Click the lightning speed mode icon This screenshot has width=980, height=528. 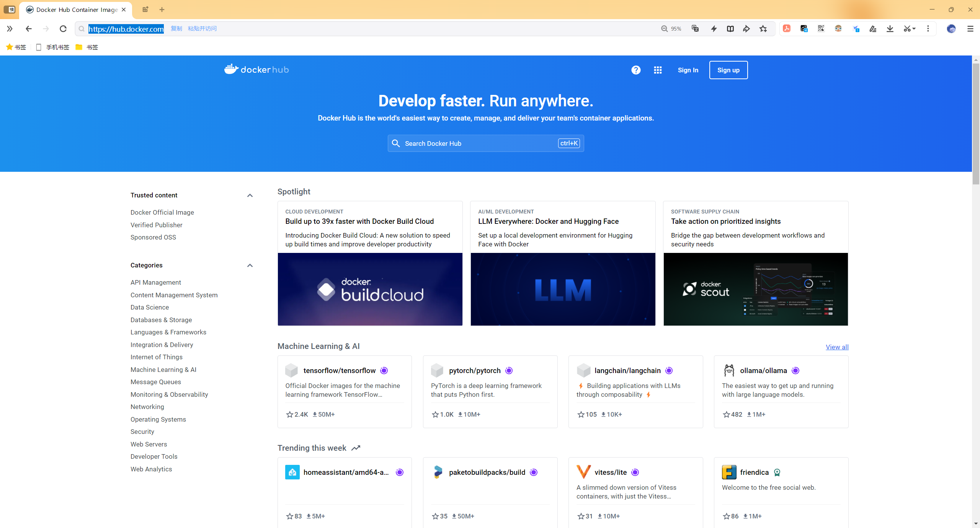pos(714,29)
